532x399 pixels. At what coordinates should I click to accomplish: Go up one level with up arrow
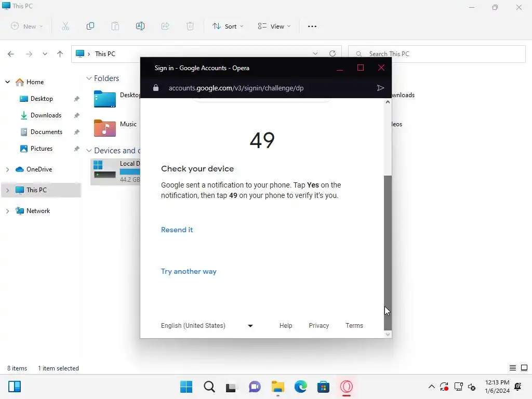tap(60, 54)
